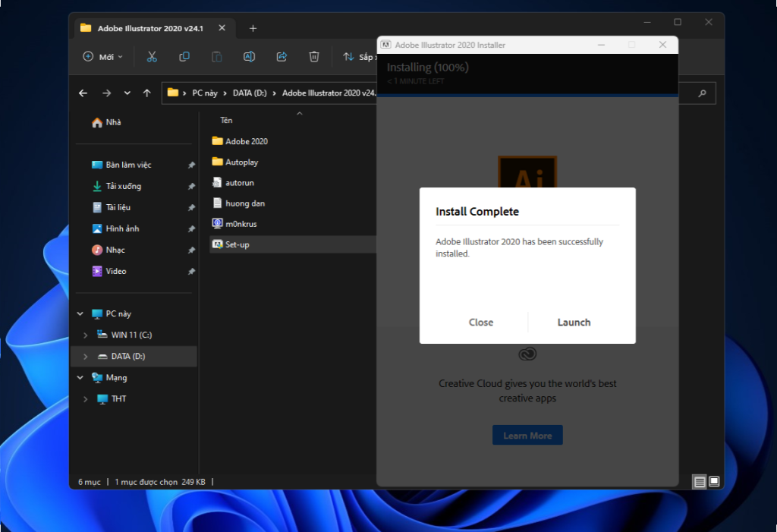Image resolution: width=777 pixels, height=532 pixels.
Task: Select the autorun file
Action: tap(233, 182)
